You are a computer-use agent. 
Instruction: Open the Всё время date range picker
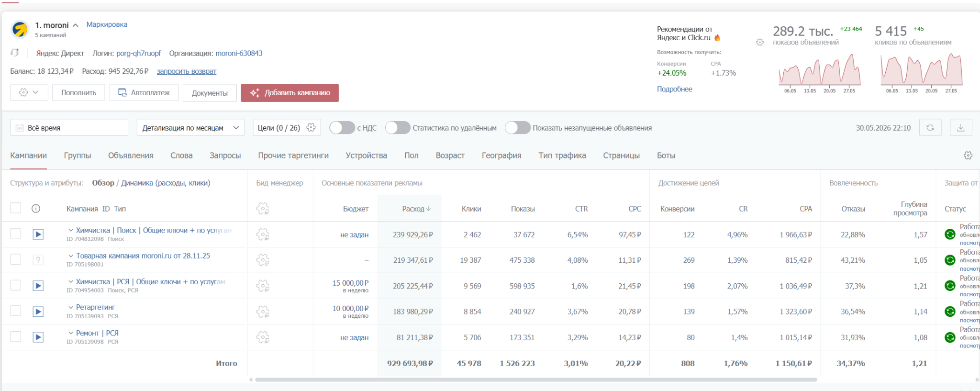pyautogui.click(x=69, y=128)
